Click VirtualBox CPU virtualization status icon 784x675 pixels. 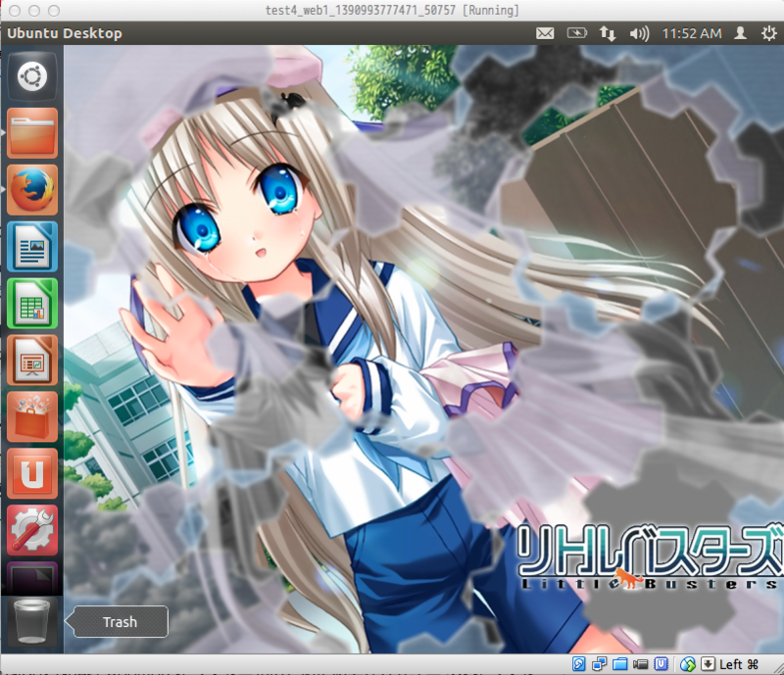pos(661,664)
